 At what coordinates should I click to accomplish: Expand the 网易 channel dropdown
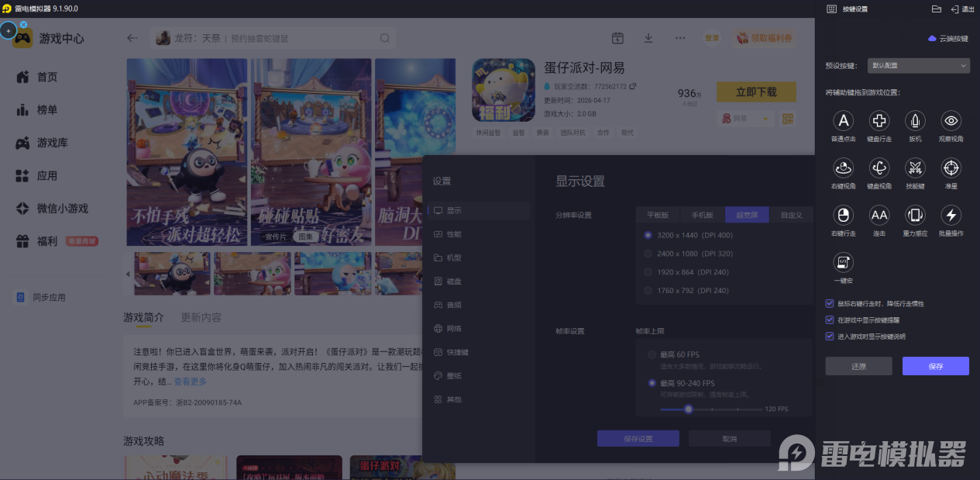coord(745,119)
